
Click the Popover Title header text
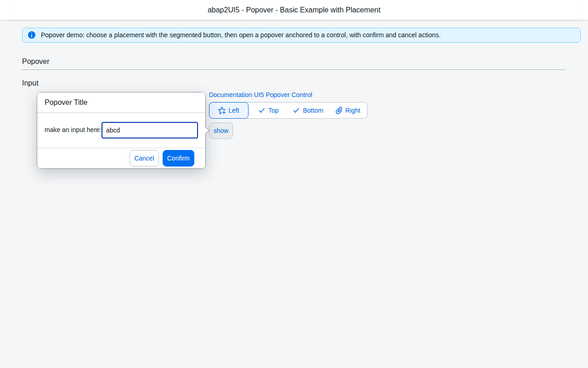pyautogui.click(x=66, y=102)
